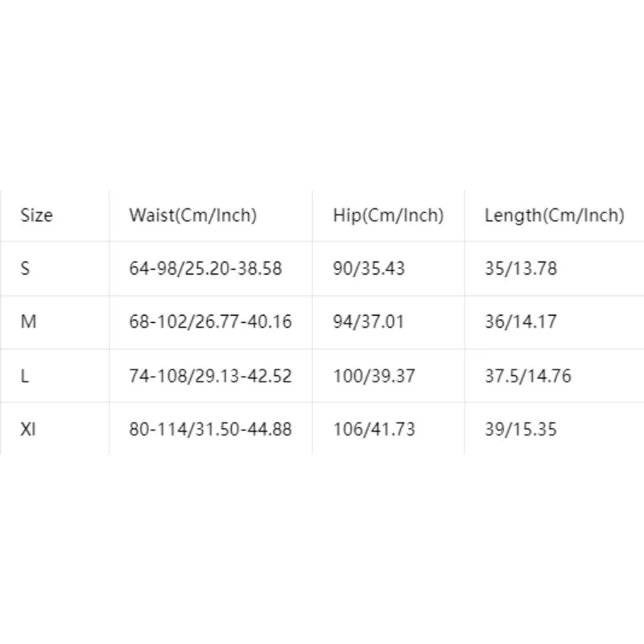Click length value 37.5/14.76
The width and height of the screenshot is (644, 644).
click(x=528, y=376)
